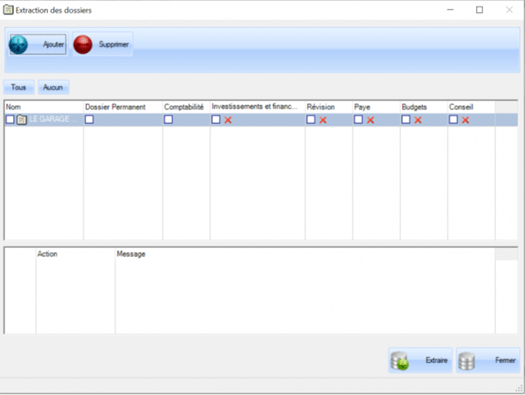
Task: Click the blue Ajouter globe icon
Action: point(18,45)
